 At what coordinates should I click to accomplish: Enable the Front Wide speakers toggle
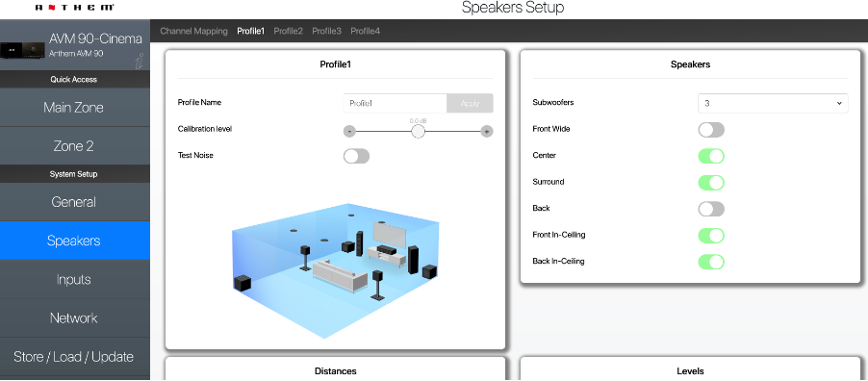(x=711, y=130)
